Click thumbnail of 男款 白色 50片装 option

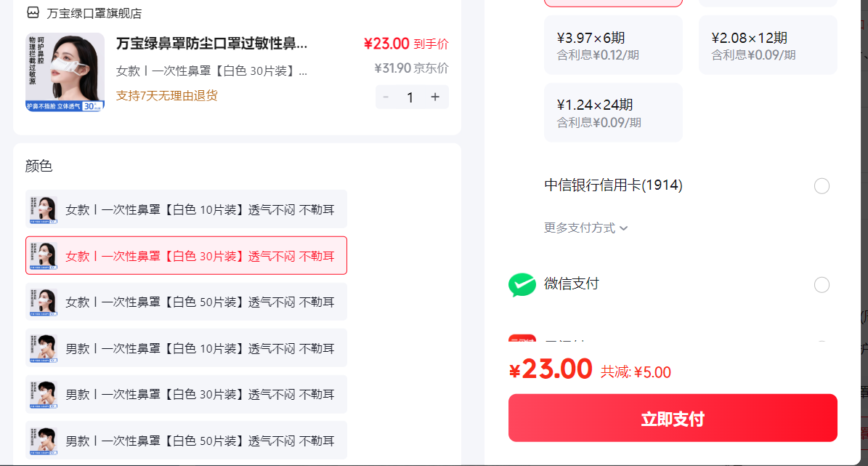44,441
